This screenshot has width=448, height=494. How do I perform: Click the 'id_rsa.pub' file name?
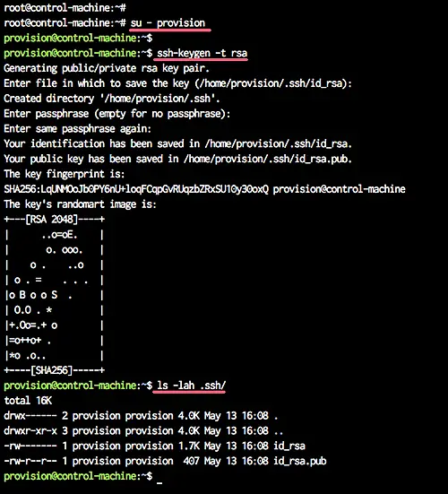300,461
